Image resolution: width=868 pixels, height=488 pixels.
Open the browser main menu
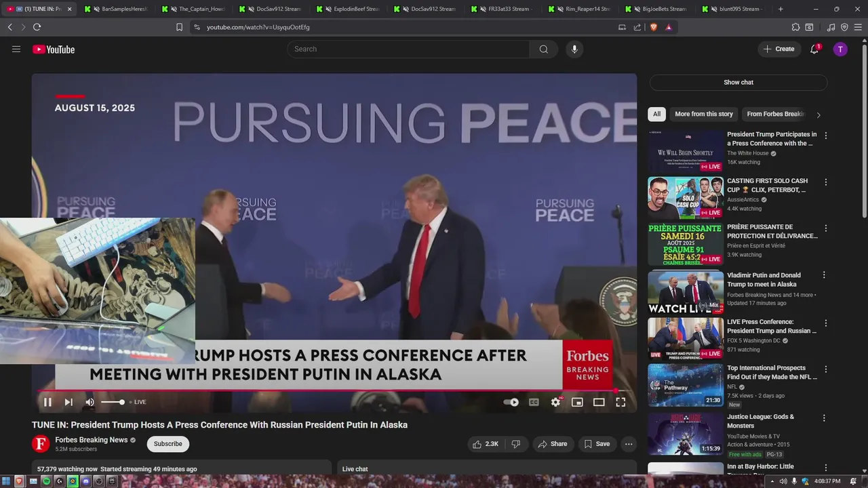pos(859,27)
